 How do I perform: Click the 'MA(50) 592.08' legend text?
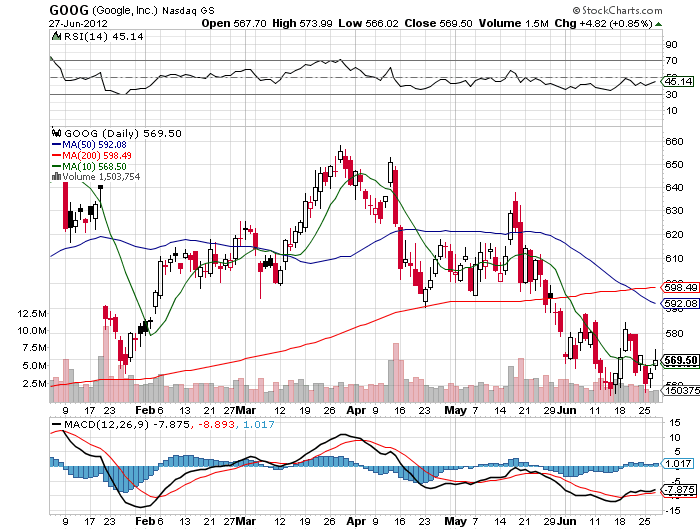[x=94, y=145]
